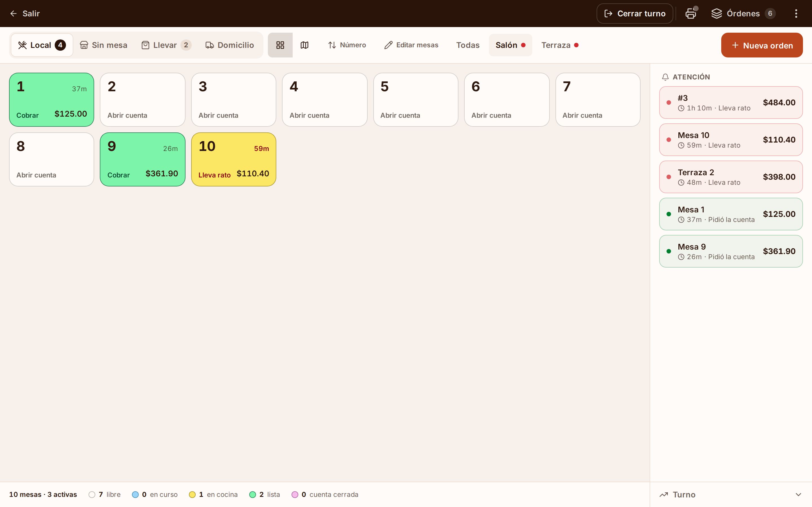Open the Órdenes stack icon

tap(716, 14)
